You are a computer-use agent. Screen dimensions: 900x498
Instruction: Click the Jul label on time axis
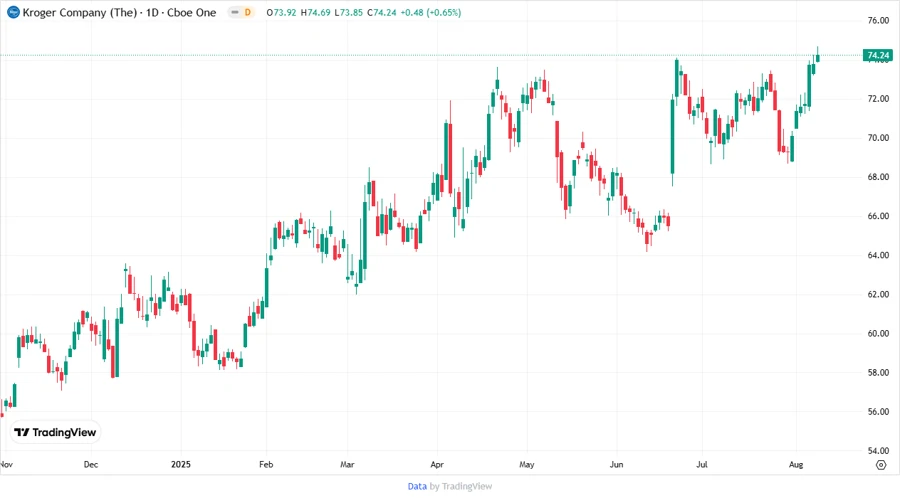pos(702,464)
